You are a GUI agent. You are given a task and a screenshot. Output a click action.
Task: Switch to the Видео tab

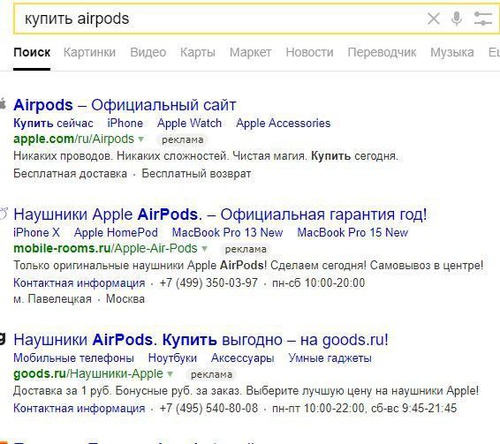coord(148,53)
